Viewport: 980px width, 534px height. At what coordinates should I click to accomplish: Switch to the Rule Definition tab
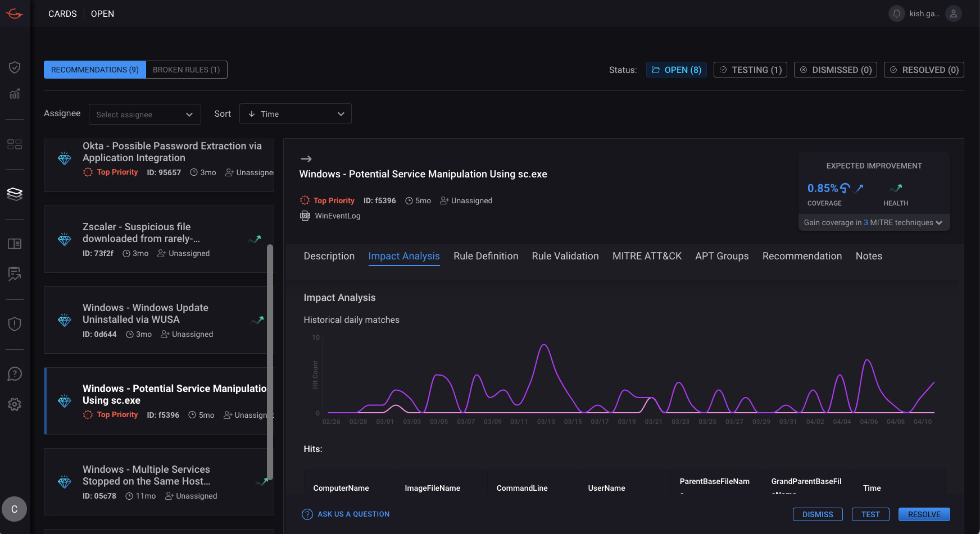tap(486, 256)
